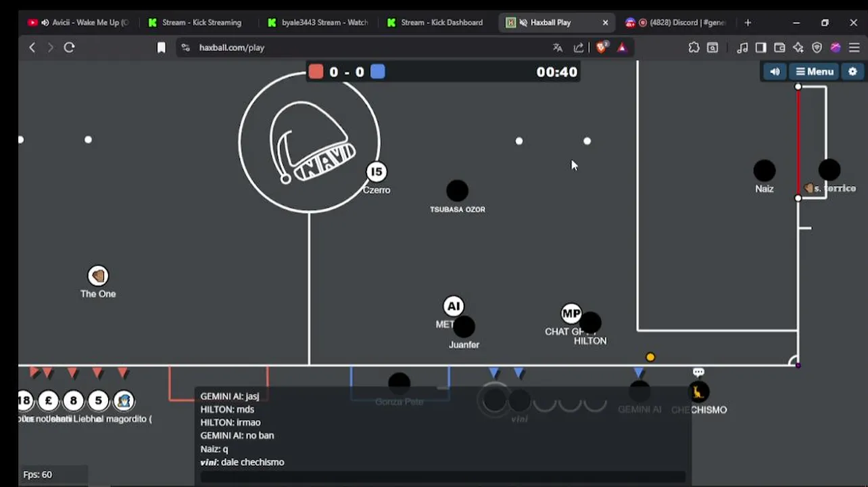868x487 pixels.
Task: Open media playlist music note icon
Action: [742, 47]
